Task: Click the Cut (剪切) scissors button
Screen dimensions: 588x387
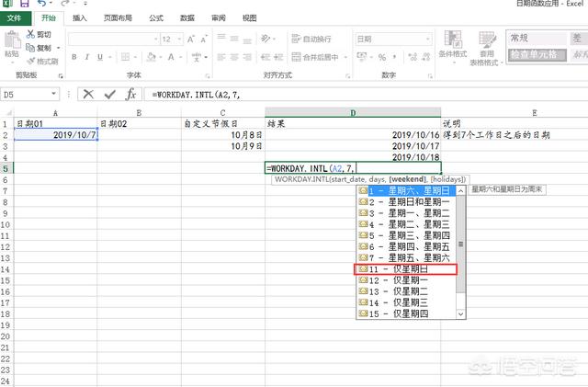Action: (39, 34)
